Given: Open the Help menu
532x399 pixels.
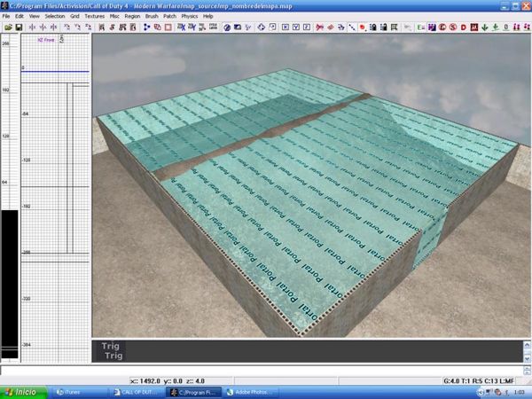Looking at the screenshot, I should [x=207, y=16].
